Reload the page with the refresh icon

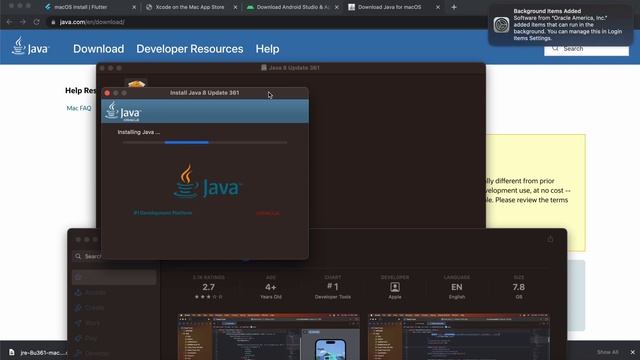tap(36, 22)
